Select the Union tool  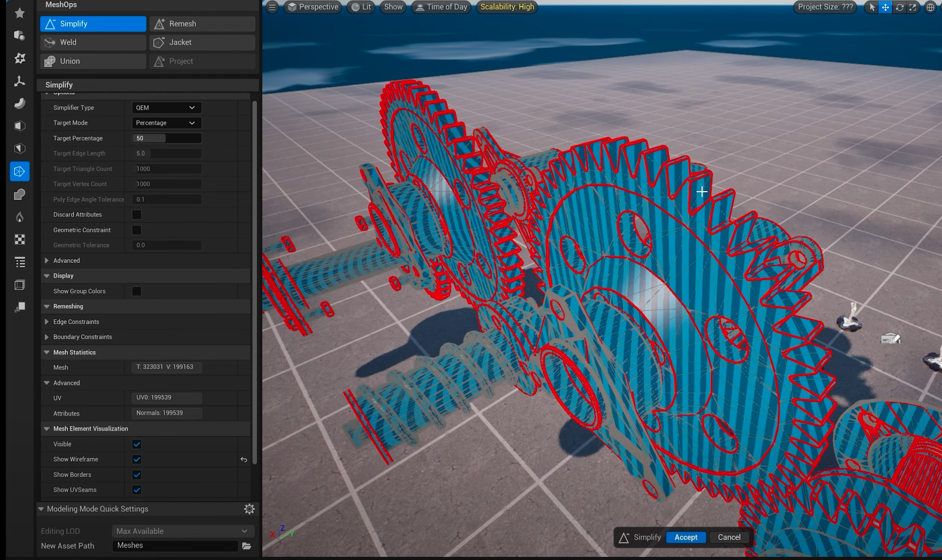click(x=93, y=61)
